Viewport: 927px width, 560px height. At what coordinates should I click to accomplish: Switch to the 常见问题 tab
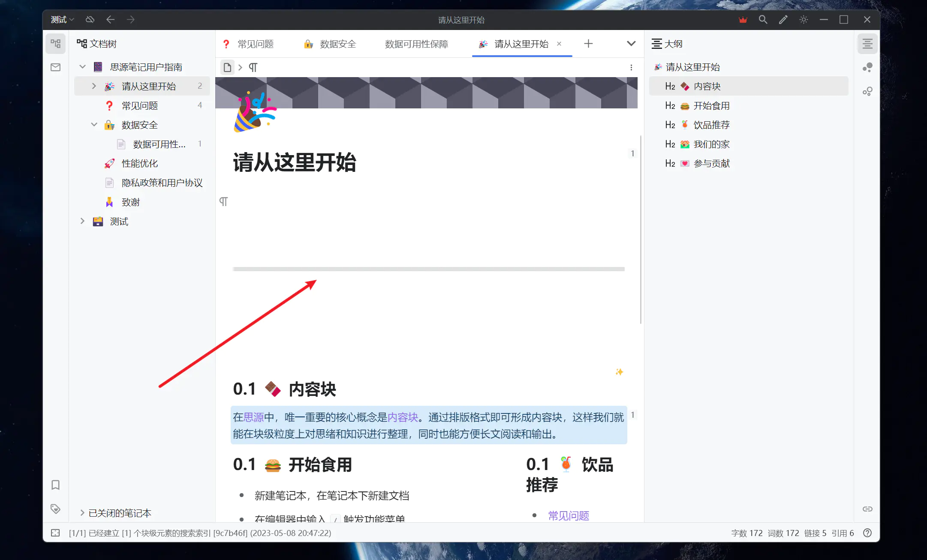point(255,44)
